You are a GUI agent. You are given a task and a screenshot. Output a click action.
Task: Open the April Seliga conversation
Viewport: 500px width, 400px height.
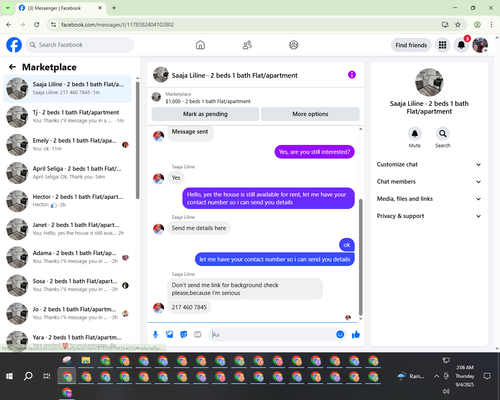[x=68, y=173]
